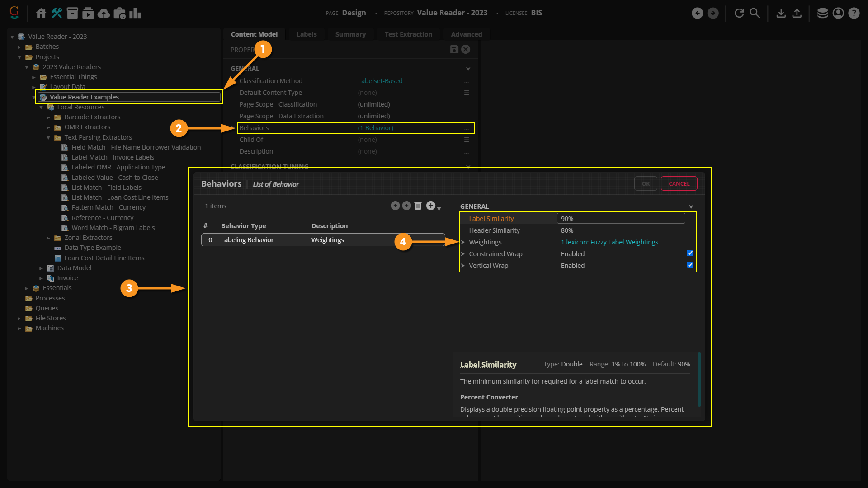Screen dimensions: 868x488
Task: Expand the Weightings property
Action: [463, 242]
